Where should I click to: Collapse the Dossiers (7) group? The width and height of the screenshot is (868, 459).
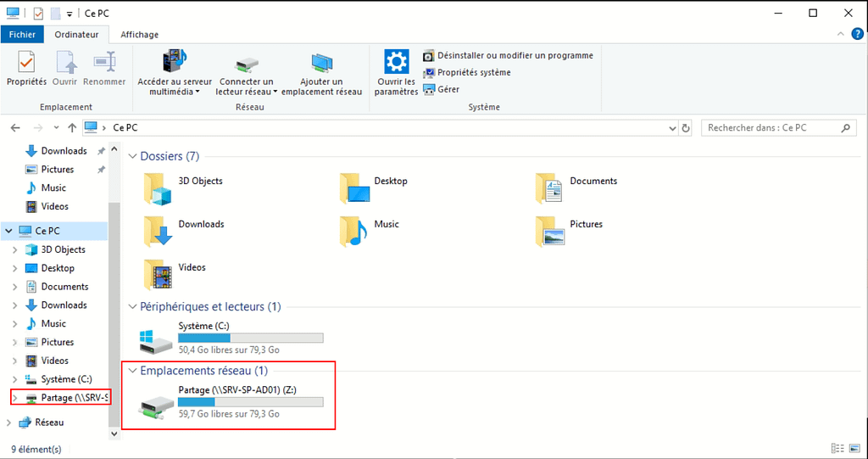(x=132, y=157)
